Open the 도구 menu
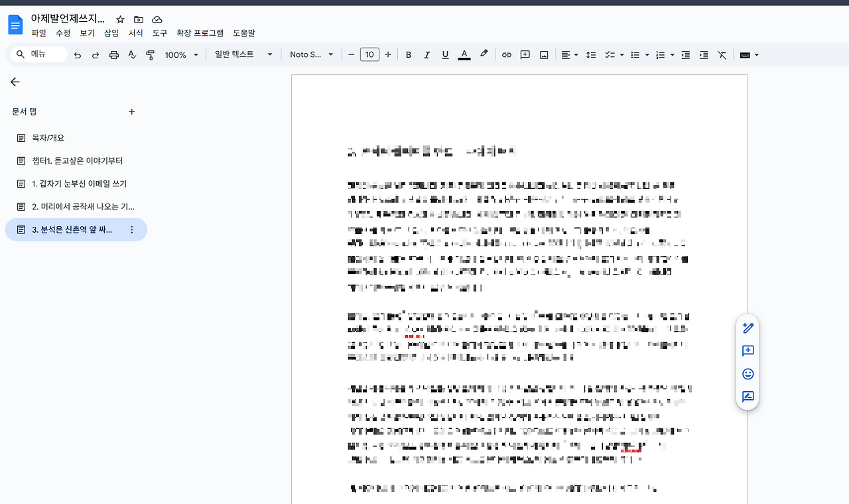The image size is (849, 504). [x=160, y=33]
